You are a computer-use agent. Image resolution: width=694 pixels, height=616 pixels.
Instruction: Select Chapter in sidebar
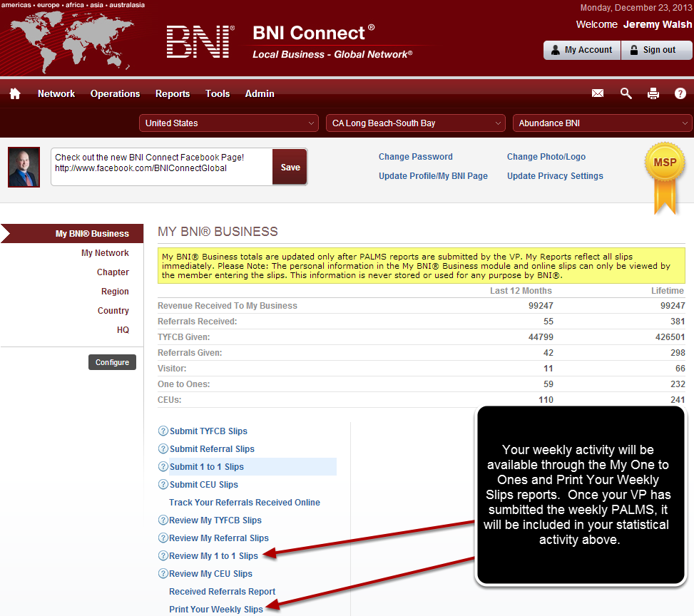pyautogui.click(x=113, y=272)
